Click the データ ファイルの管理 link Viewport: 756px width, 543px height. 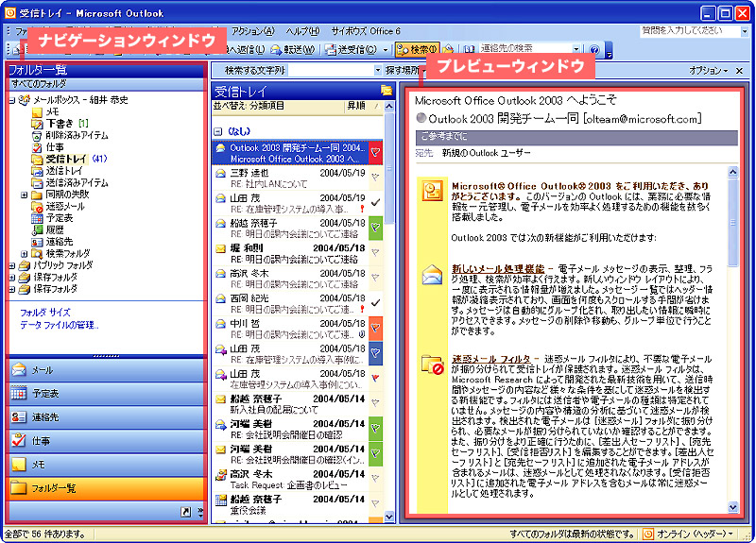[x=59, y=325]
